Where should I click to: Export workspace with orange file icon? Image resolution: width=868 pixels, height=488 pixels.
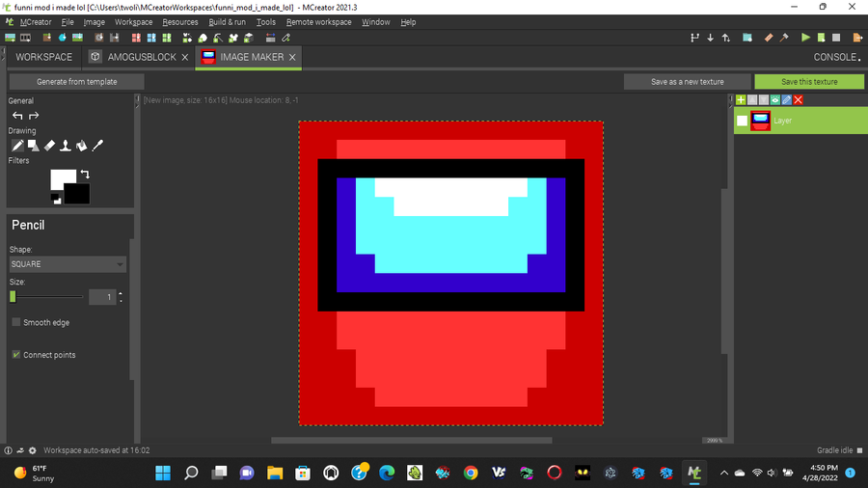[x=857, y=38]
